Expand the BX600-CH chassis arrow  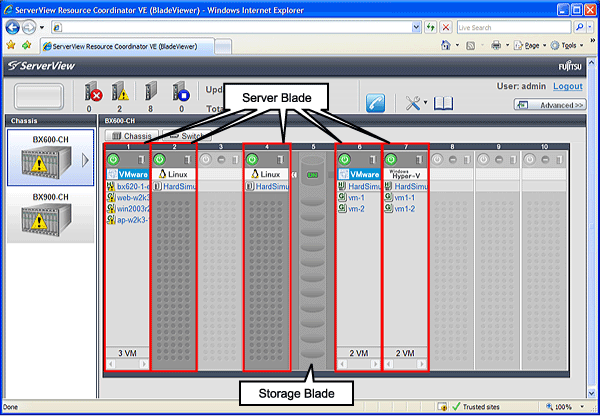(85, 160)
